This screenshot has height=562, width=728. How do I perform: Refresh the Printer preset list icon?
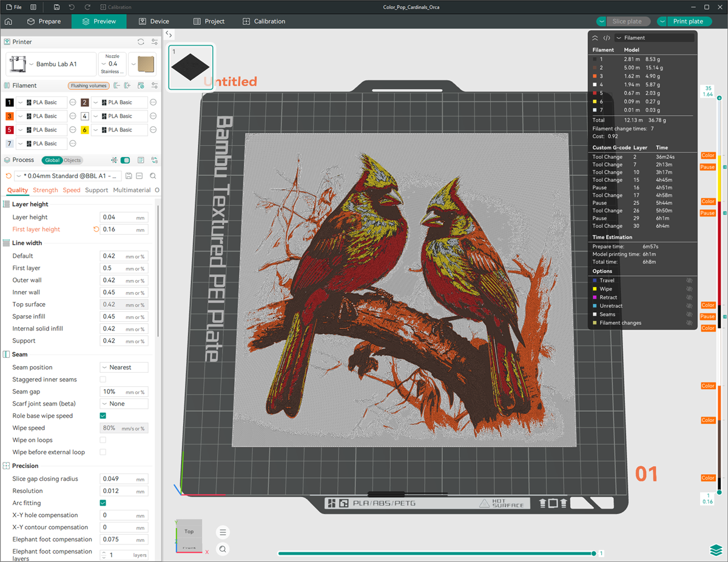coord(141,42)
